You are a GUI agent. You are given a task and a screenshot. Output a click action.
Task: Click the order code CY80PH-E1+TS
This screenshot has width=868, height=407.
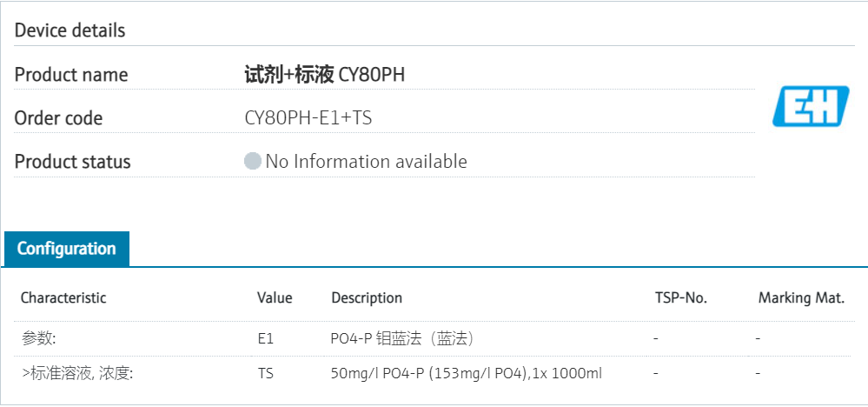[308, 118]
